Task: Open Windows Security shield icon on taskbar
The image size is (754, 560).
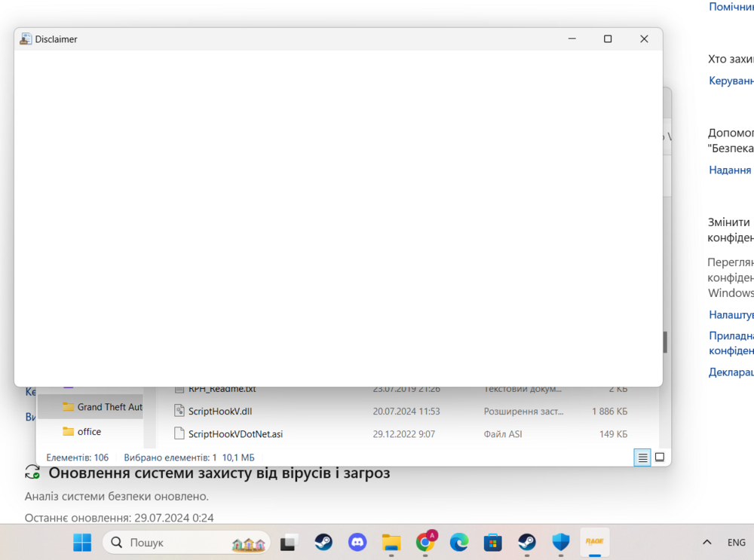Action: 560,542
